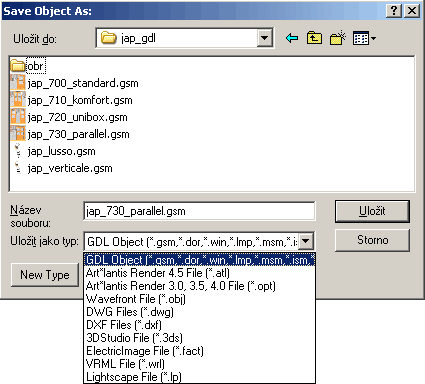
Task: Expand the Uložit do folder dropdown
Action: pos(265,38)
